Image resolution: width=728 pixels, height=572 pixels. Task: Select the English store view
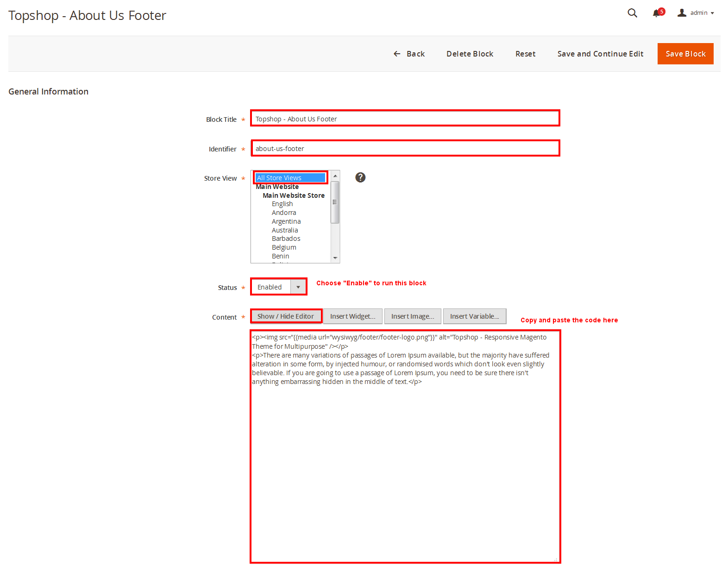pos(282,204)
